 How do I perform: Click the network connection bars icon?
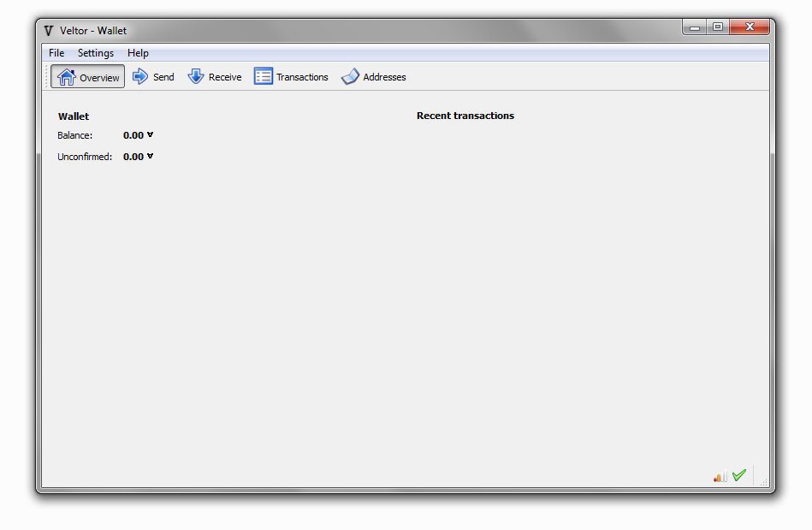click(720, 476)
